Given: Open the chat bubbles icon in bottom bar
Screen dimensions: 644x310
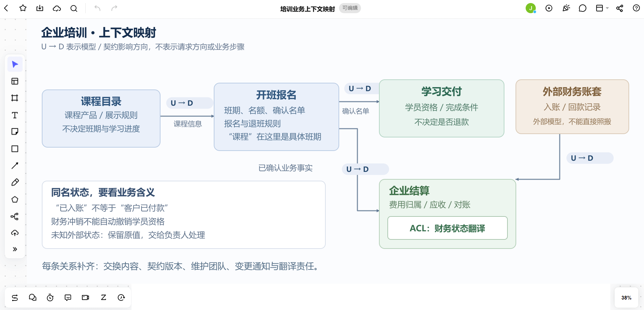Looking at the screenshot, I should (33, 298).
